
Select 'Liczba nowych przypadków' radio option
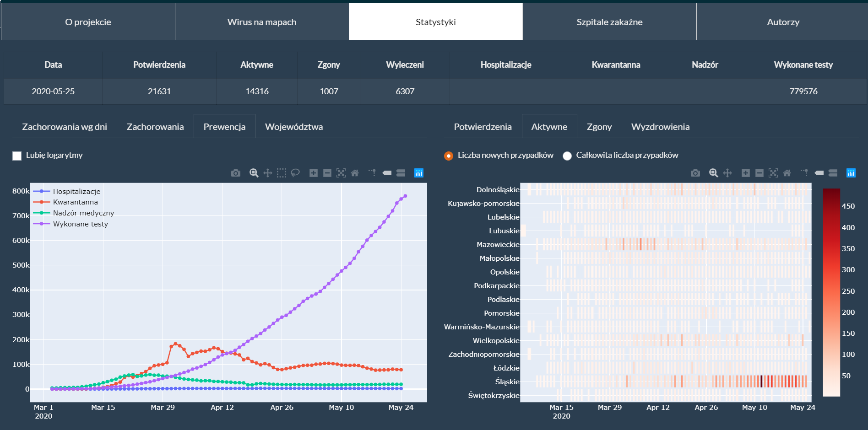[x=449, y=156]
